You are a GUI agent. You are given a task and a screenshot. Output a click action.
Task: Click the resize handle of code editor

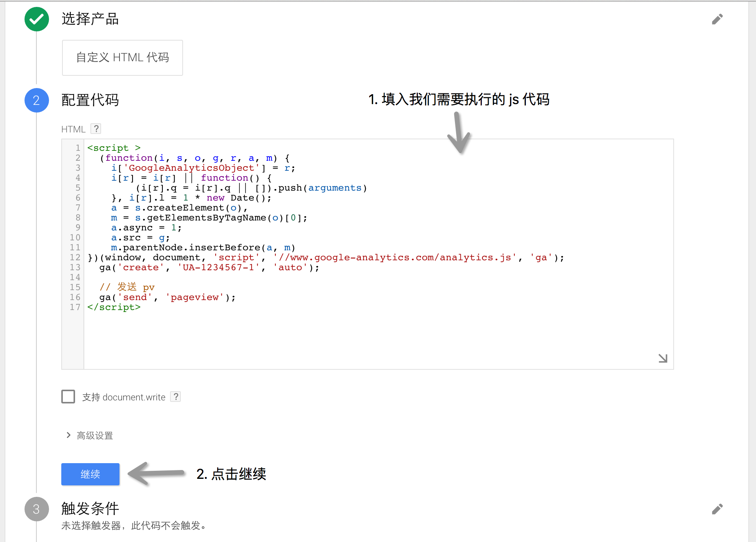(x=663, y=358)
